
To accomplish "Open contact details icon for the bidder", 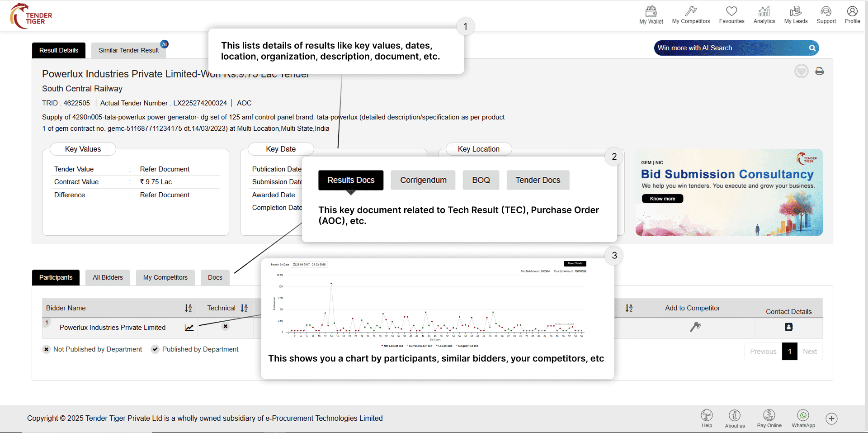I will tap(788, 327).
